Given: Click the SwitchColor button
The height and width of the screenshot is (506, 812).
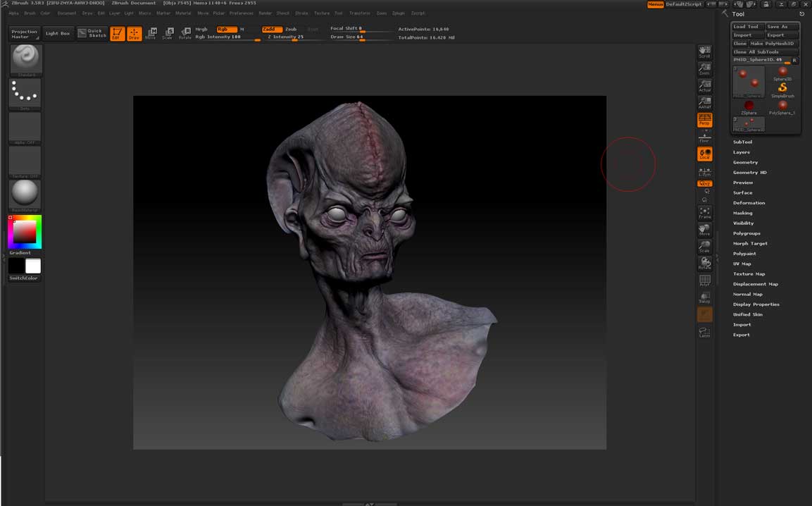Looking at the screenshot, I should coord(24,278).
